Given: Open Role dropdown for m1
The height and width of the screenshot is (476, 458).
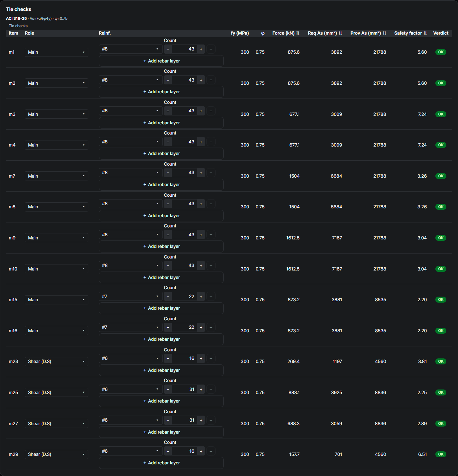Looking at the screenshot, I should pos(57,52).
